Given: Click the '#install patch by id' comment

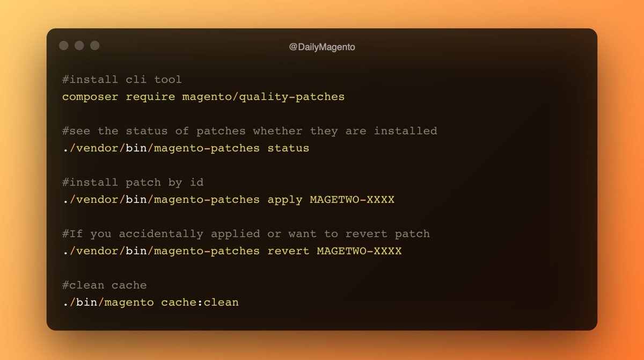Looking at the screenshot, I should point(133,182).
